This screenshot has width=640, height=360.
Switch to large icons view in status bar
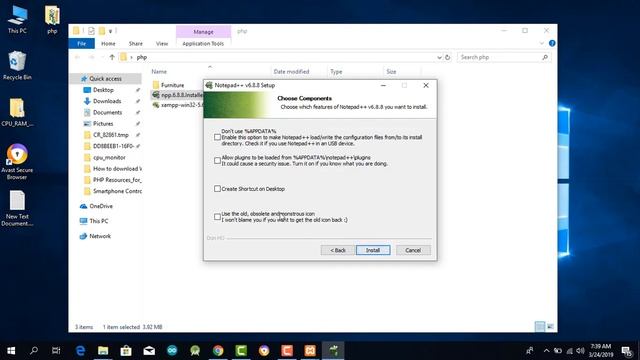click(550, 327)
